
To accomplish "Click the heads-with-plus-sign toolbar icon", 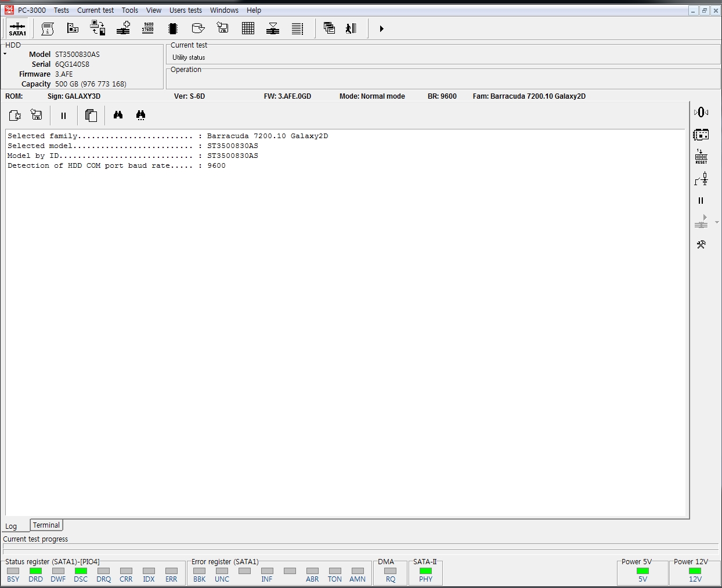I will coord(123,28).
